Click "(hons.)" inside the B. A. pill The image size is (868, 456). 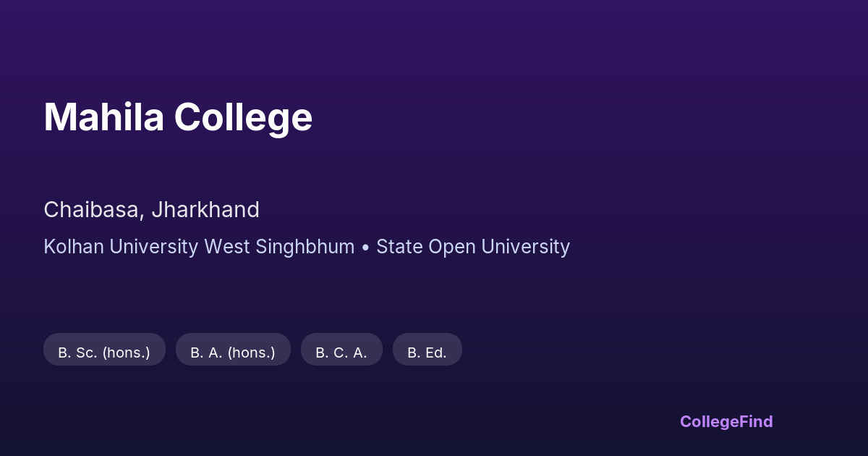click(252, 352)
